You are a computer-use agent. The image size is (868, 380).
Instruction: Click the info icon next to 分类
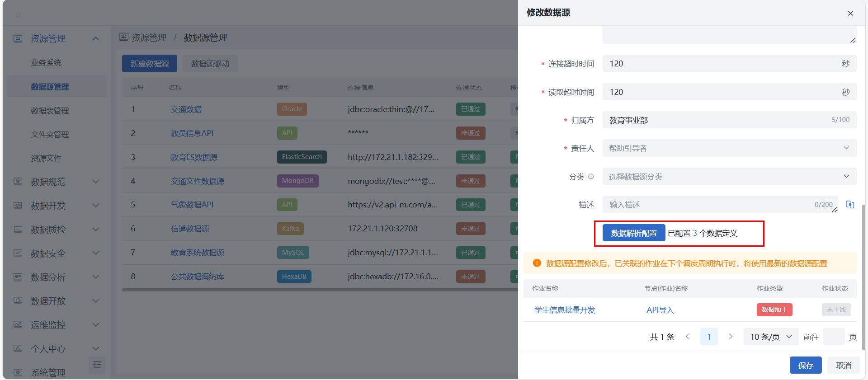click(x=591, y=177)
